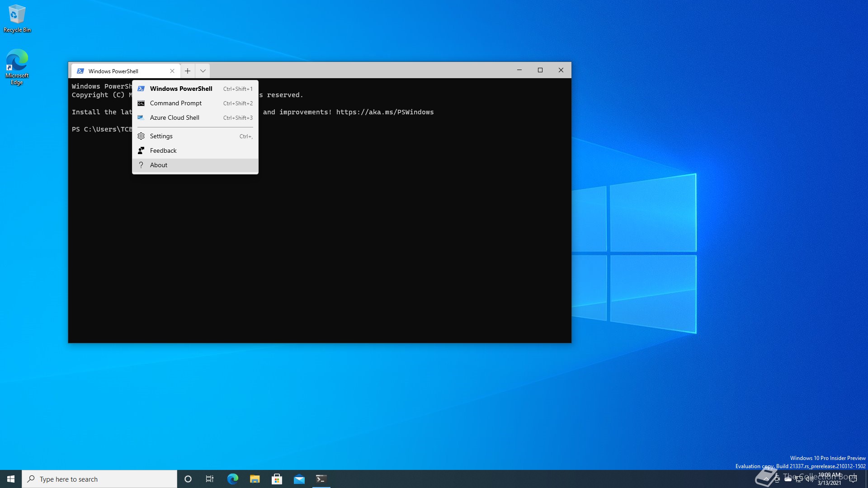Open Task View on the taskbar
This screenshot has width=868, height=488.
point(210,479)
